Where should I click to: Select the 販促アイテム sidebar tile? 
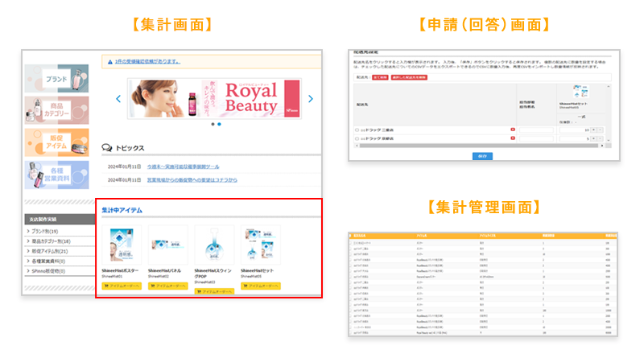point(56,142)
